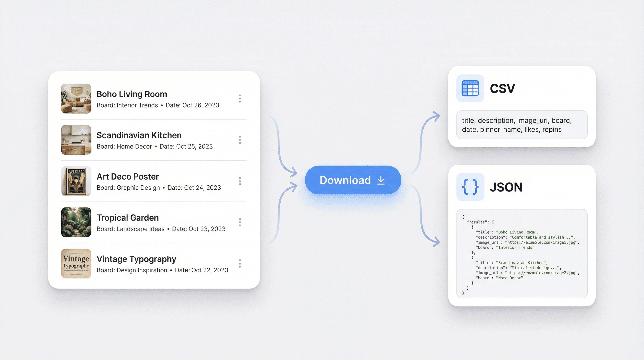Open three-dot menu for Vintage Typography
Viewport: 644px width, 360px height.
240,263
